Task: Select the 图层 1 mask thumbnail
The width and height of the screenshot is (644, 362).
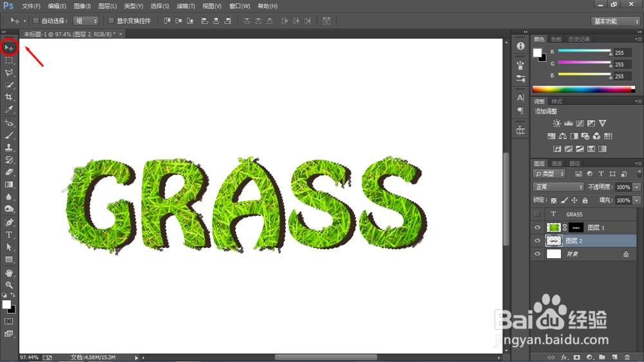Action: pyautogui.click(x=576, y=227)
